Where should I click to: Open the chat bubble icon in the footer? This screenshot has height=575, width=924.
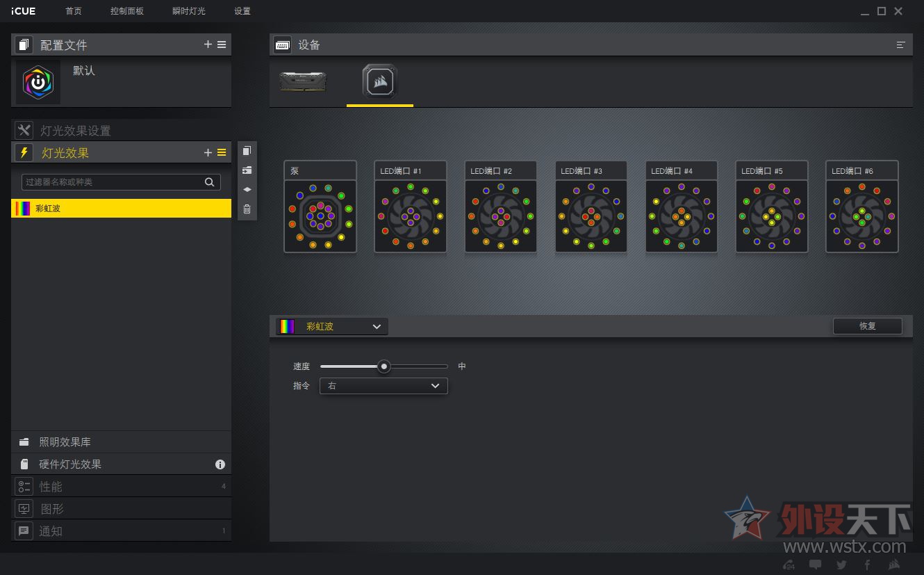point(816,565)
